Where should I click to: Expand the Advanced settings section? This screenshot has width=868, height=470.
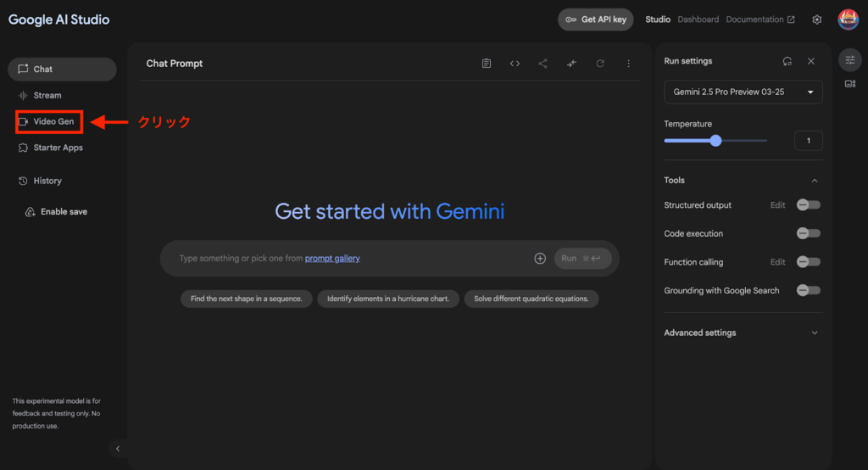(743, 333)
